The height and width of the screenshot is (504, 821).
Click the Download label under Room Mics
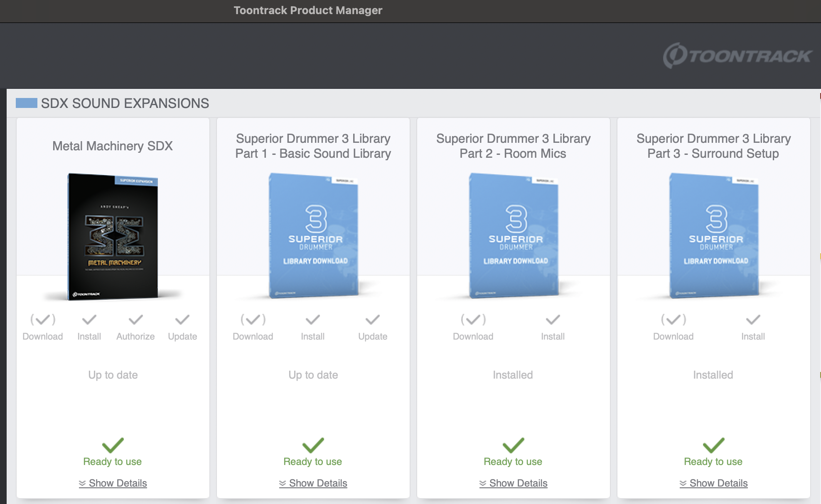[473, 337]
